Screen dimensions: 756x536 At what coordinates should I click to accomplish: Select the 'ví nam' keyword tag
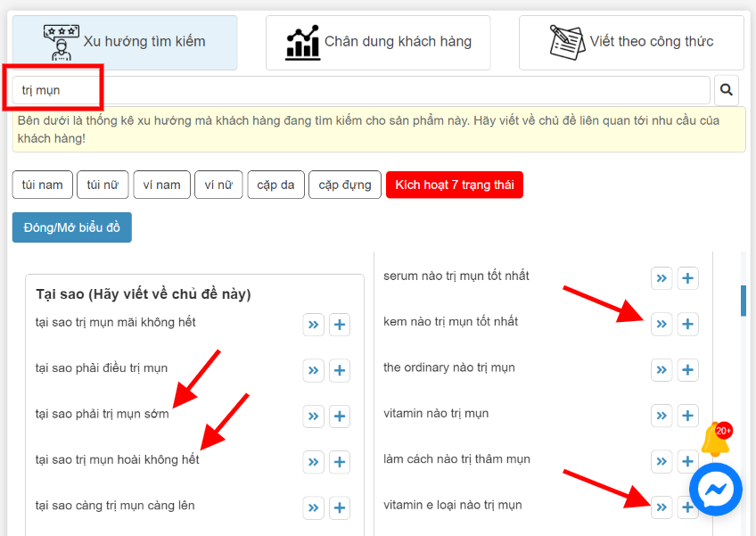[162, 185]
